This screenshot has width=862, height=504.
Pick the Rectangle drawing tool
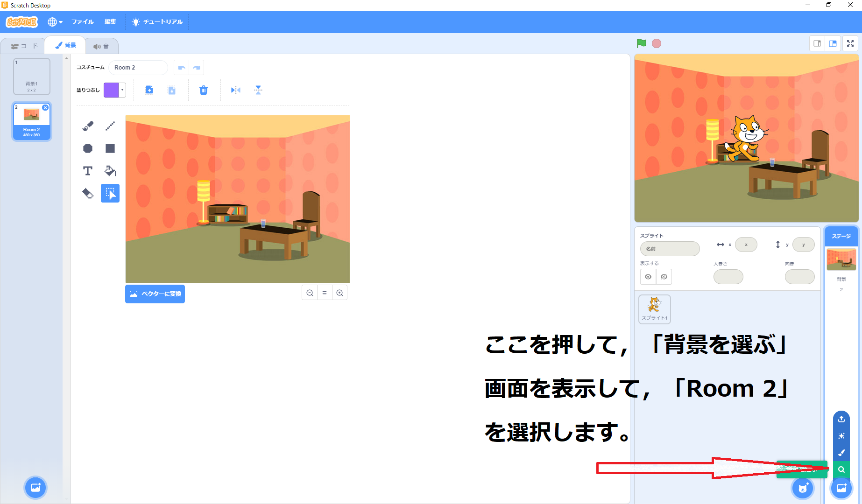point(110,148)
